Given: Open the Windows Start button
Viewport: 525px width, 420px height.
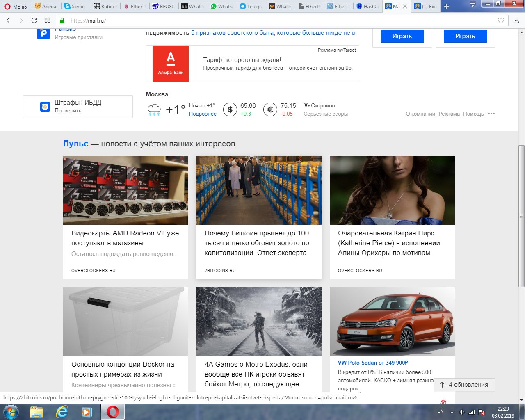Looking at the screenshot, I should click(x=11, y=412).
